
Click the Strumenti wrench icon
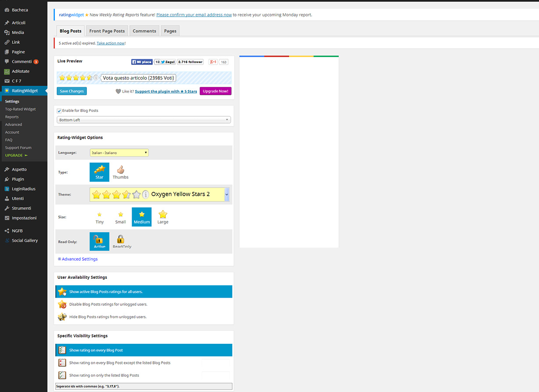[x=7, y=208]
